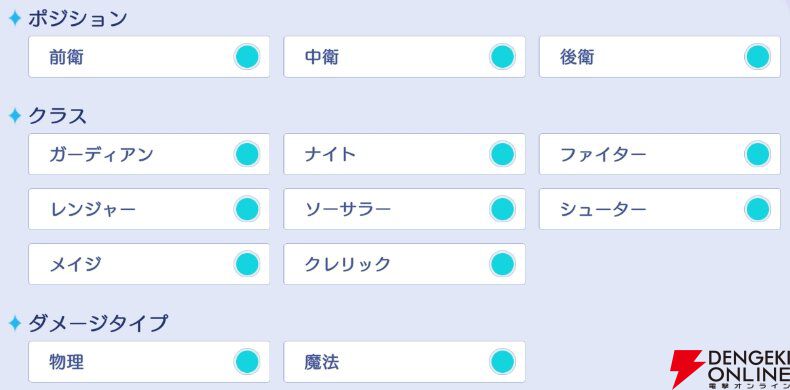Toggle the 魔法 damage type filter
Viewport: 790px width, 390px height.
[x=404, y=362]
